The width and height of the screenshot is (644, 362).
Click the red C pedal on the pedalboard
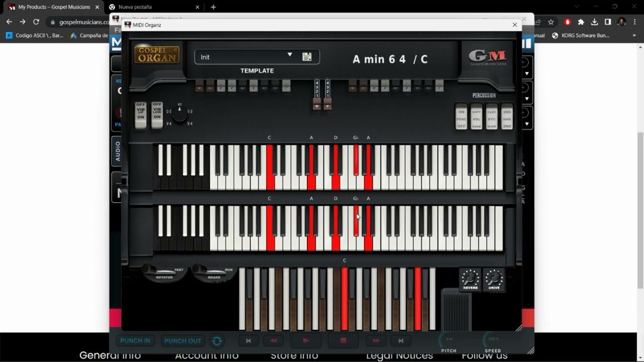click(345, 299)
